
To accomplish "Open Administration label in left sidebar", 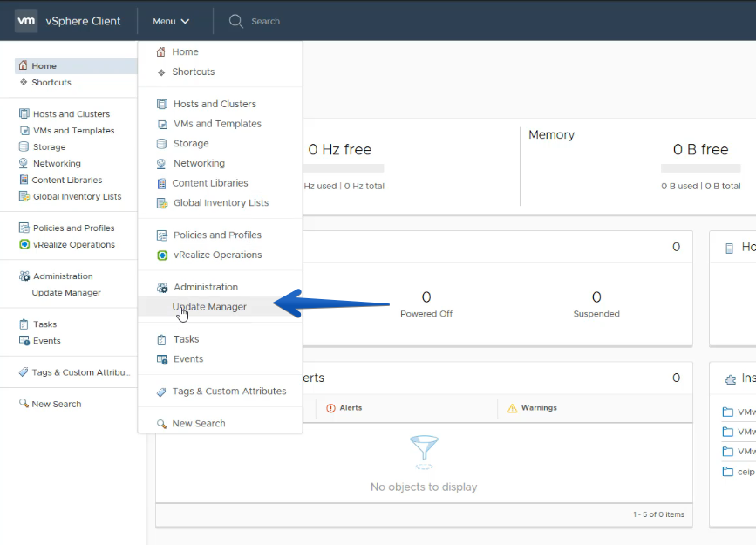I will 63,276.
